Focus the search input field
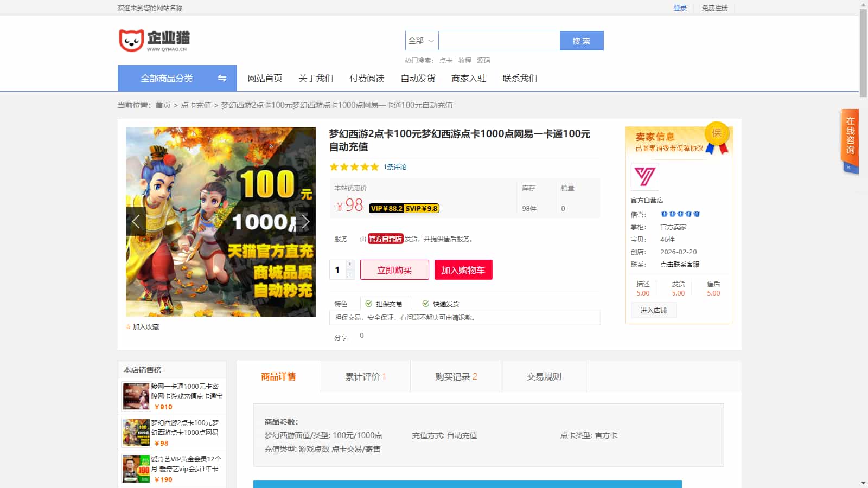Image resolution: width=868 pixels, height=488 pixels. click(x=499, y=41)
